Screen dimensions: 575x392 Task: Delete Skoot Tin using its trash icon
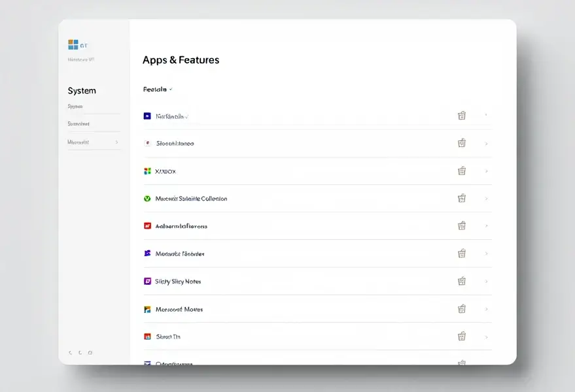[x=462, y=336]
